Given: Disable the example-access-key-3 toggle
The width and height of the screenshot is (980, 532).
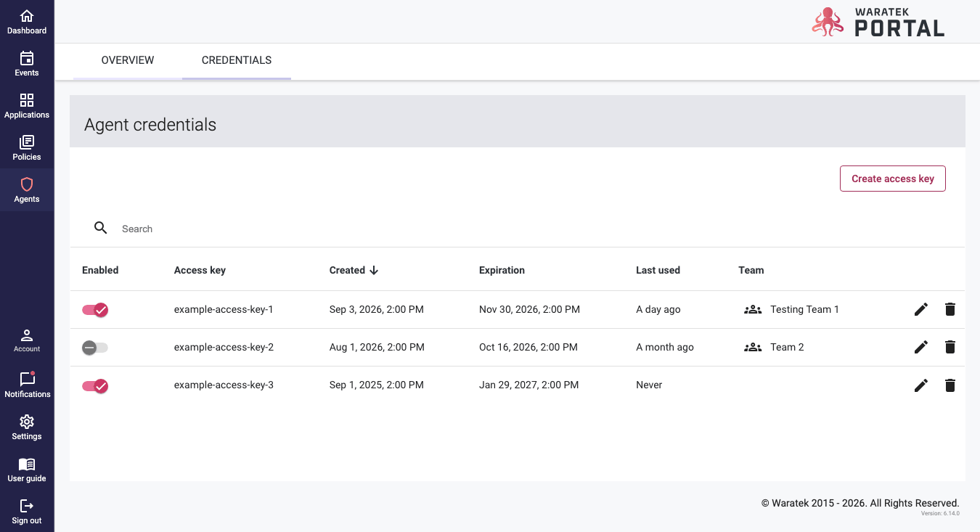Looking at the screenshot, I should (x=95, y=385).
